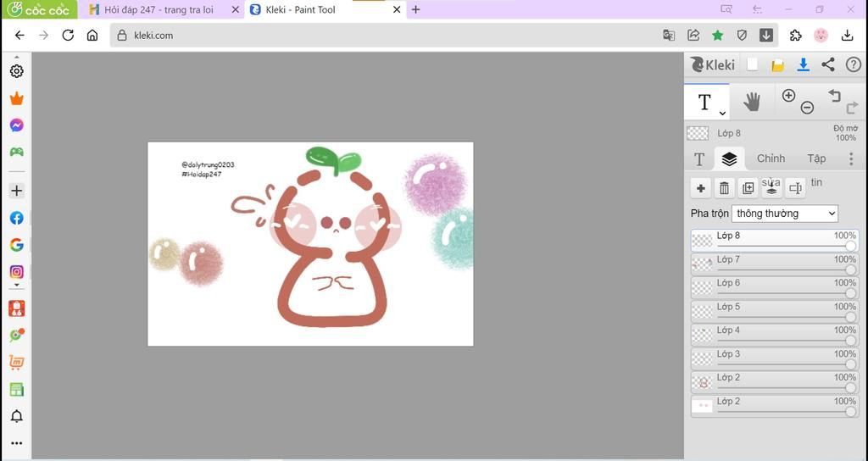Create a new image in Kleki

[752, 64]
